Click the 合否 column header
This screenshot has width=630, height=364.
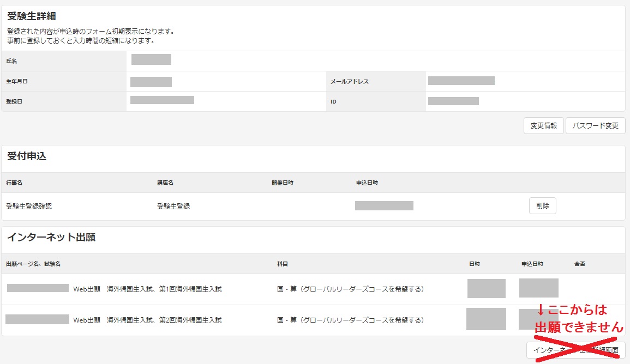[x=579, y=264]
